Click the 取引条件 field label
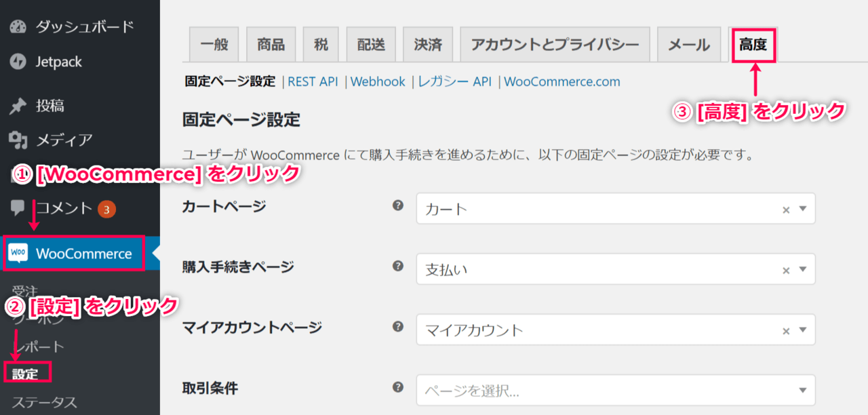 click(210, 388)
